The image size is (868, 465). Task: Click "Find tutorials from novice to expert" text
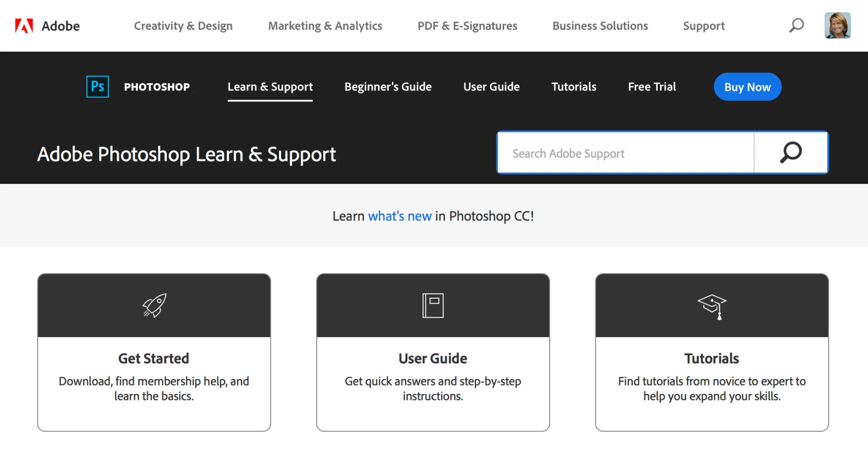click(712, 389)
